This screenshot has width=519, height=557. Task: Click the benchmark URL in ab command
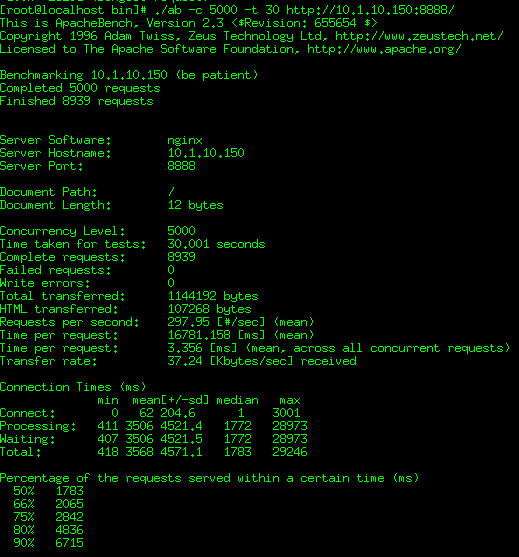point(370,10)
